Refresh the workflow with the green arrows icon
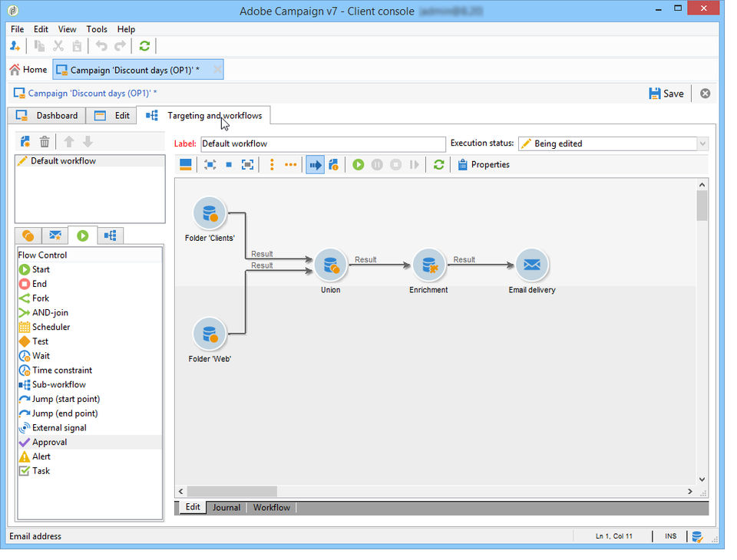This screenshot has width=737, height=560. point(438,165)
